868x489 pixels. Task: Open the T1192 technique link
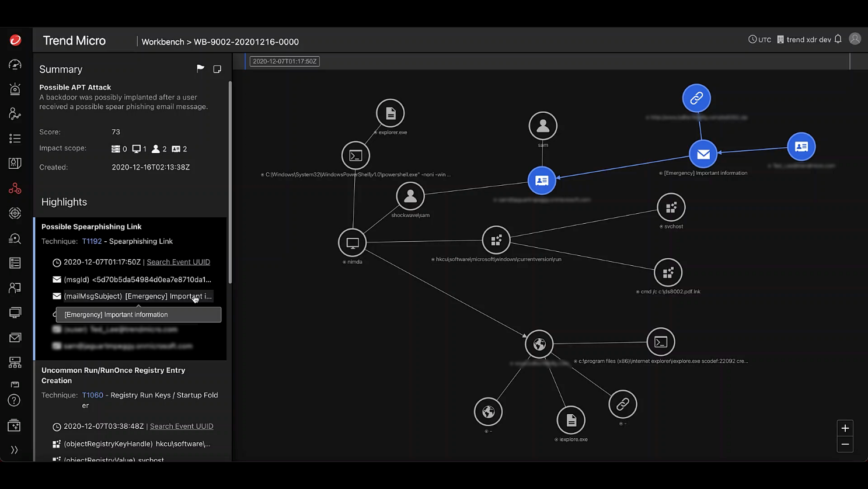pos(92,241)
